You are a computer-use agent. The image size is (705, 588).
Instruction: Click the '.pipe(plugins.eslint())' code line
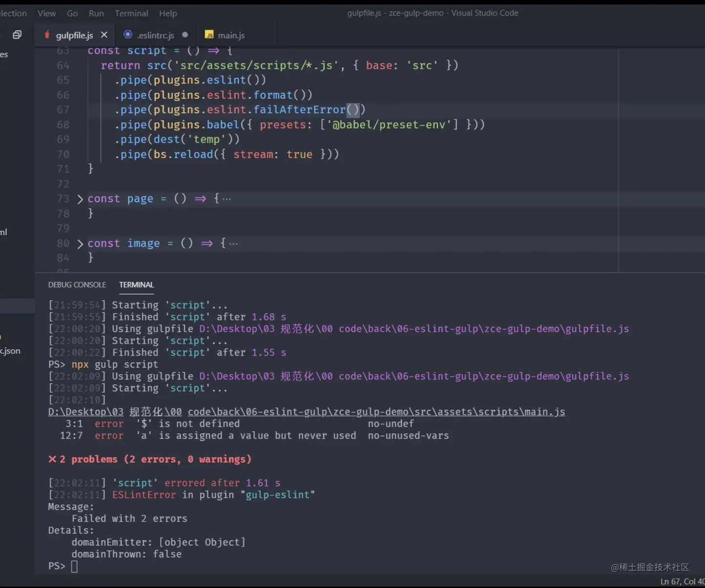(x=190, y=80)
